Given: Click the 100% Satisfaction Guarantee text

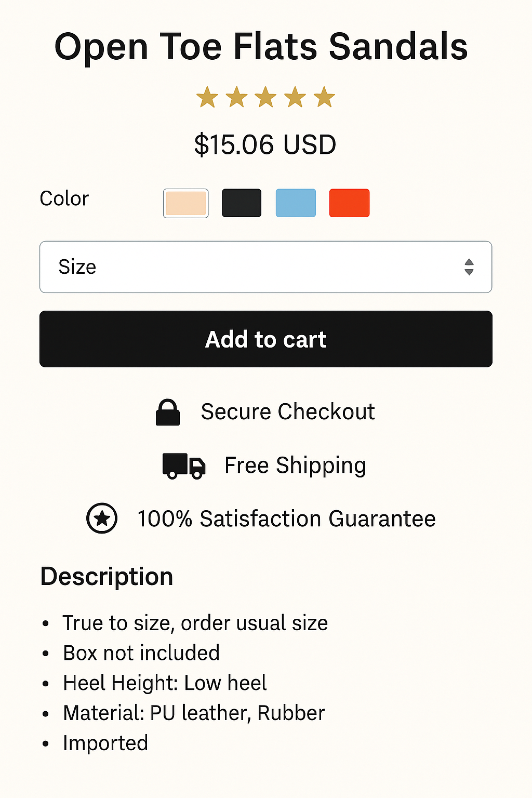Looking at the screenshot, I should pos(286,519).
